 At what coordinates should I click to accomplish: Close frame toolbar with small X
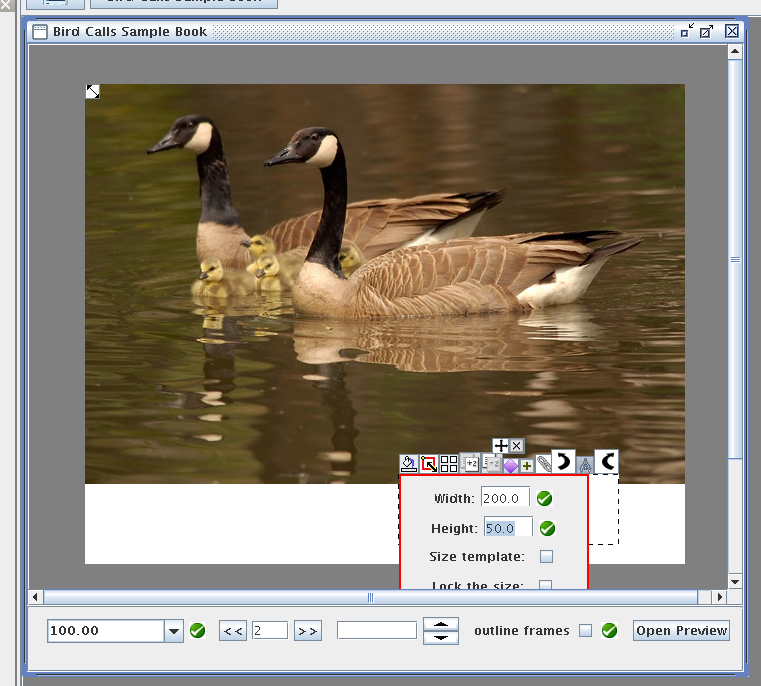[x=517, y=446]
